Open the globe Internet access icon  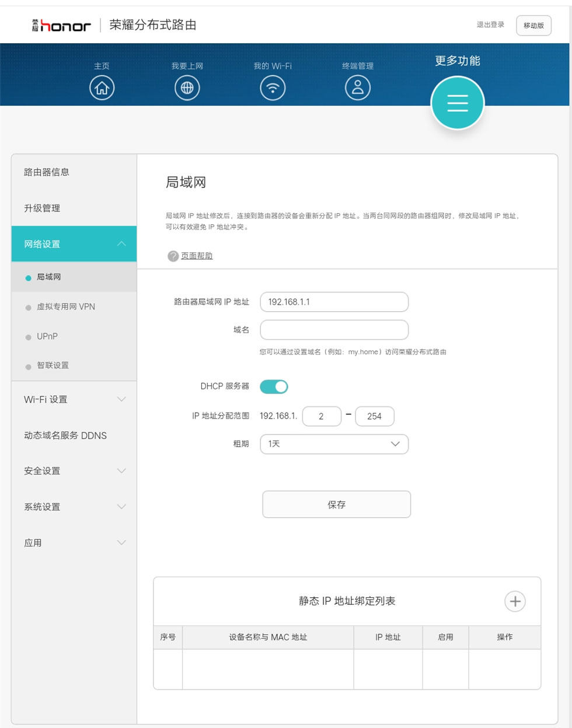click(x=187, y=88)
